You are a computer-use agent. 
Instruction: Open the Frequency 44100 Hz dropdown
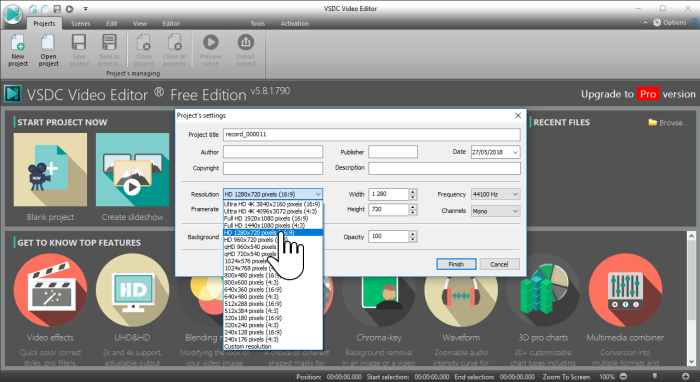coord(515,194)
